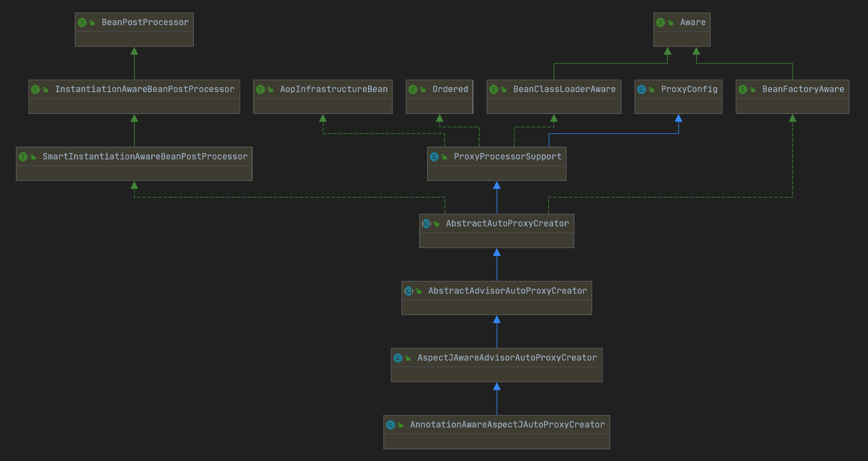
Task: Click public visibility icon on AopInfrastructureBean
Action: [x=270, y=89]
